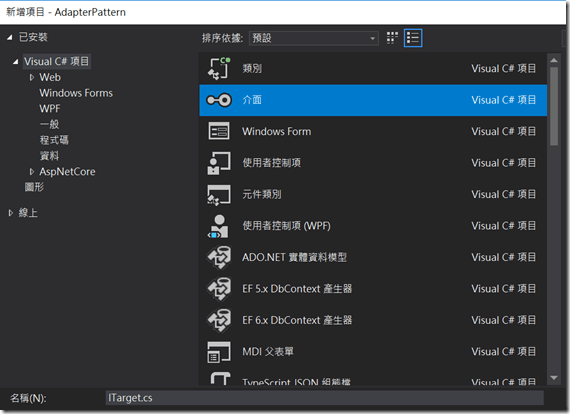Pick the 元件類別 component class icon
The image size is (570, 414).
pos(219,194)
